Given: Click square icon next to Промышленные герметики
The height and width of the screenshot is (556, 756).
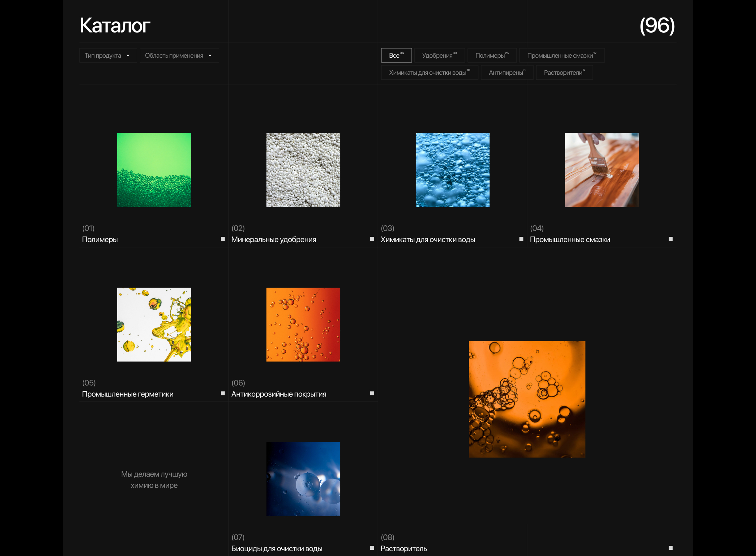Looking at the screenshot, I should pyautogui.click(x=223, y=393).
